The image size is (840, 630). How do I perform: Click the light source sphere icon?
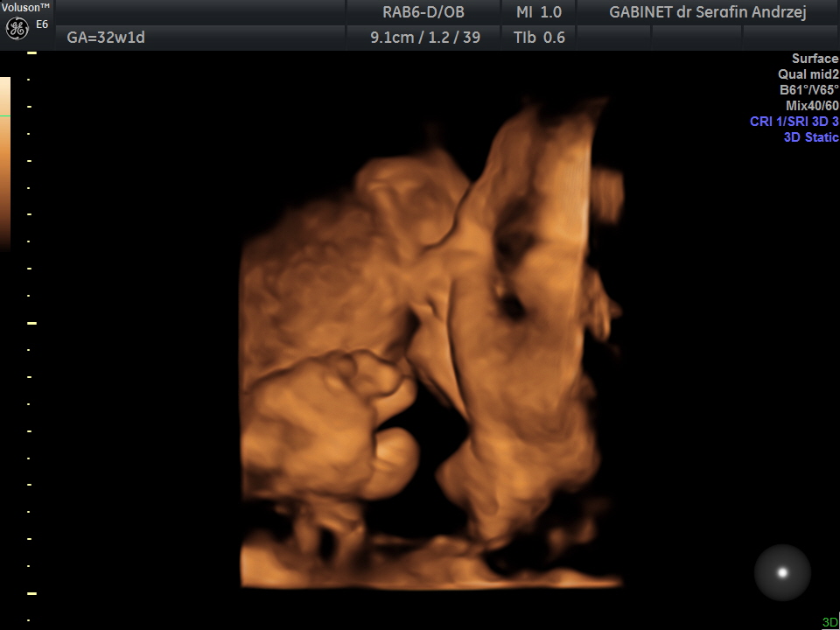point(782,572)
